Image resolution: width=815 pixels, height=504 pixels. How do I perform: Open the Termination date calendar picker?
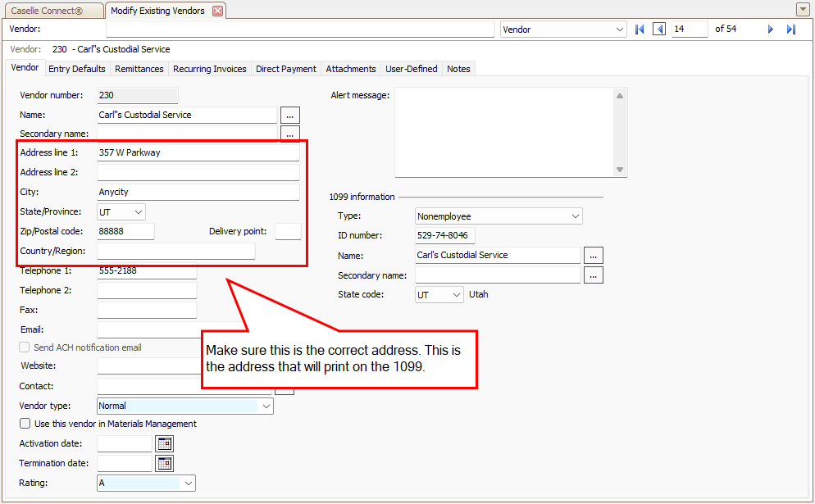tap(163, 463)
